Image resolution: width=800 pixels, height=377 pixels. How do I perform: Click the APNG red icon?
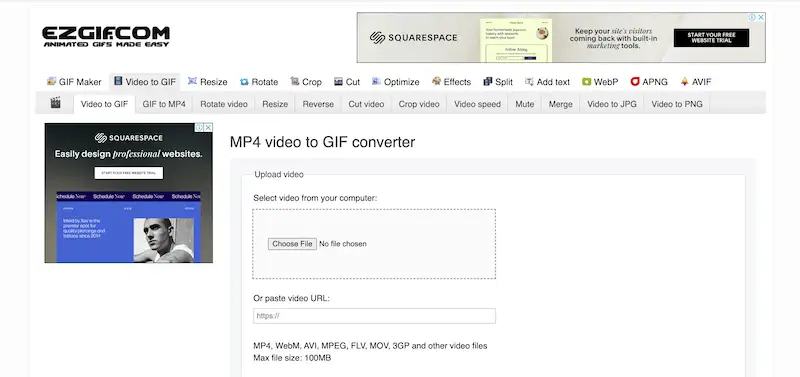click(x=635, y=82)
